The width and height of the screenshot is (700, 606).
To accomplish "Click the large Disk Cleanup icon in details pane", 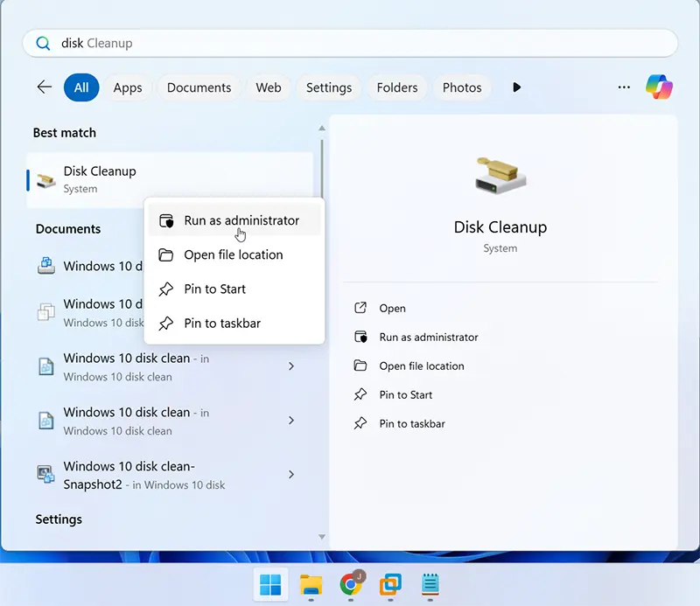I will coord(500,176).
